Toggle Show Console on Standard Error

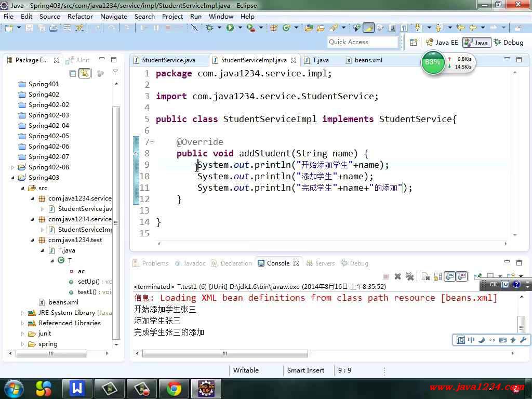pyautogui.click(x=462, y=276)
